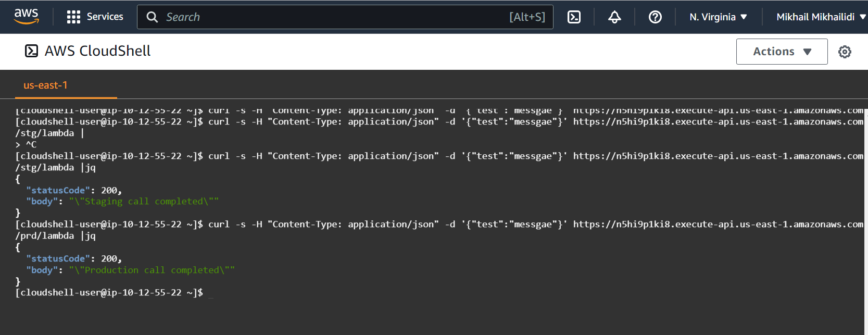Open the Services menu label

(105, 17)
